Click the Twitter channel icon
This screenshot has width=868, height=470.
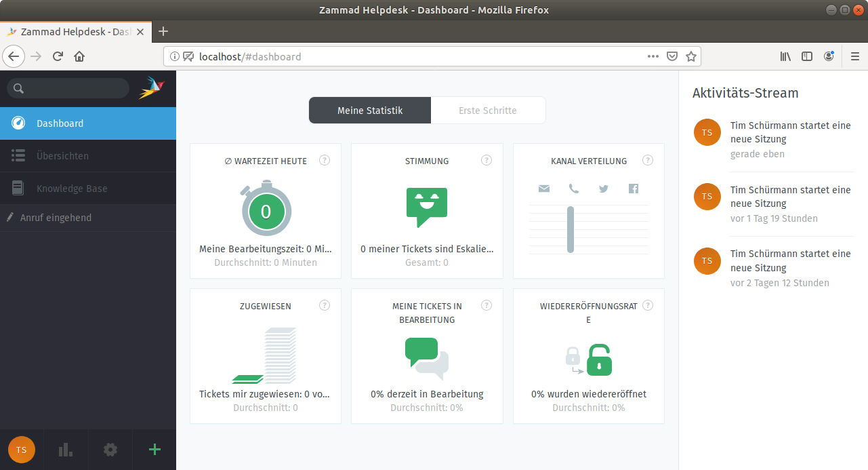pyautogui.click(x=604, y=189)
